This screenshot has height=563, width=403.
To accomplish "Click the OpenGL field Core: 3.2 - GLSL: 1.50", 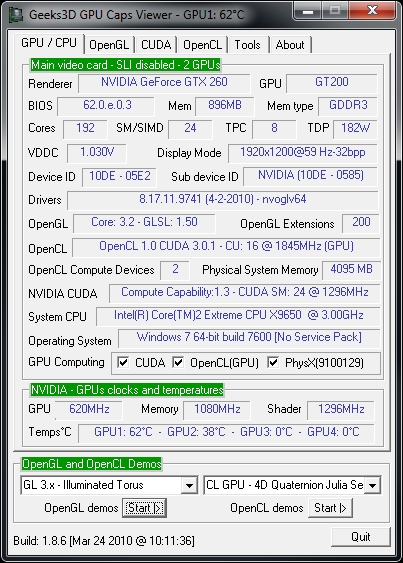I will point(144,223).
